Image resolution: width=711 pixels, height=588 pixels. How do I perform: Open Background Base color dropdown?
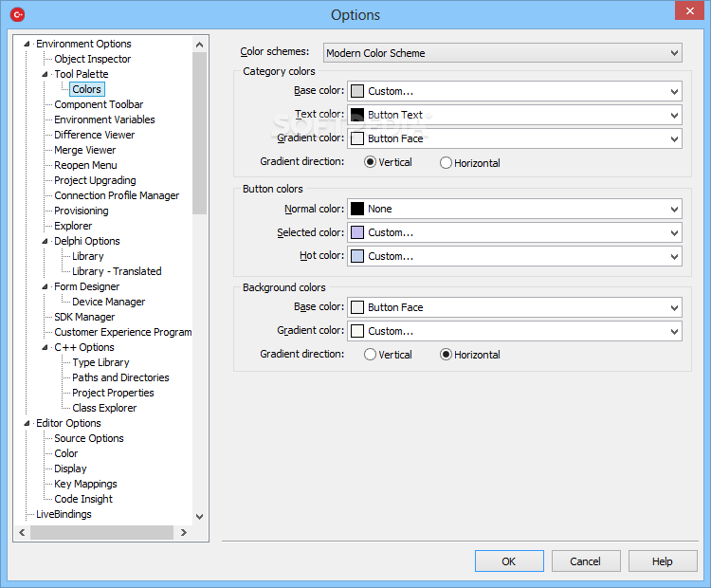pyautogui.click(x=514, y=307)
